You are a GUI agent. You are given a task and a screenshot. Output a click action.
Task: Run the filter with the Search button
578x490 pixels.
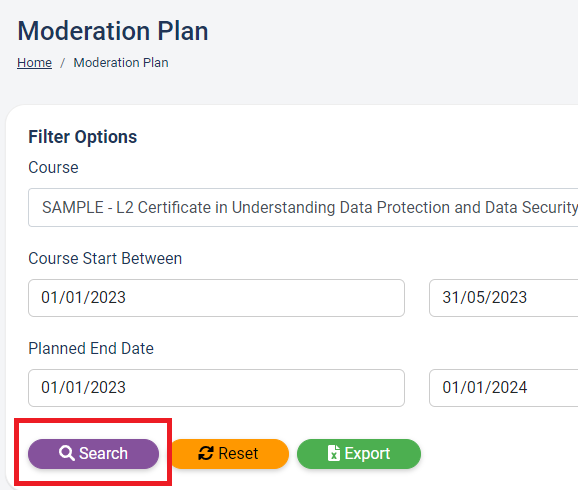tap(93, 453)
